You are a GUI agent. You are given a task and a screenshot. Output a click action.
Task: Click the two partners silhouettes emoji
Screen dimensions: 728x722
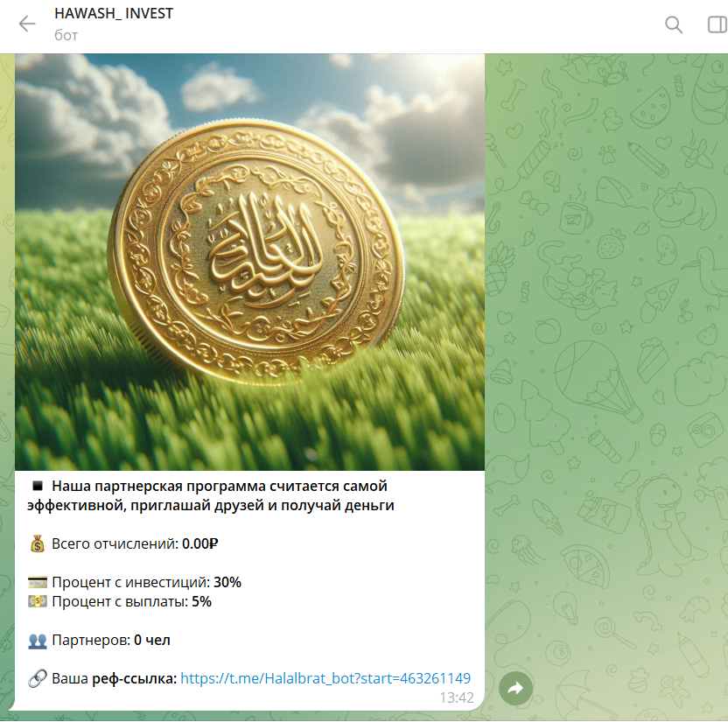click(x=38, y=641)
